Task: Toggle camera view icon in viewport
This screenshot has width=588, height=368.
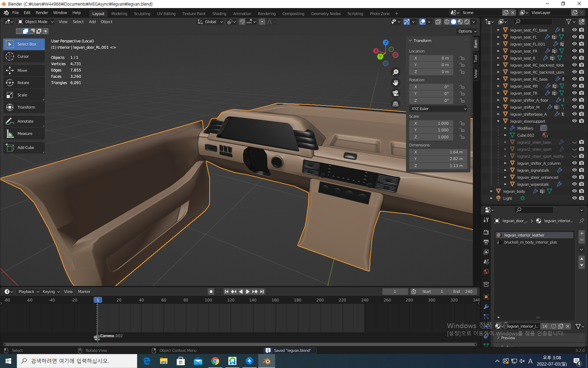Action: [395, 93]
